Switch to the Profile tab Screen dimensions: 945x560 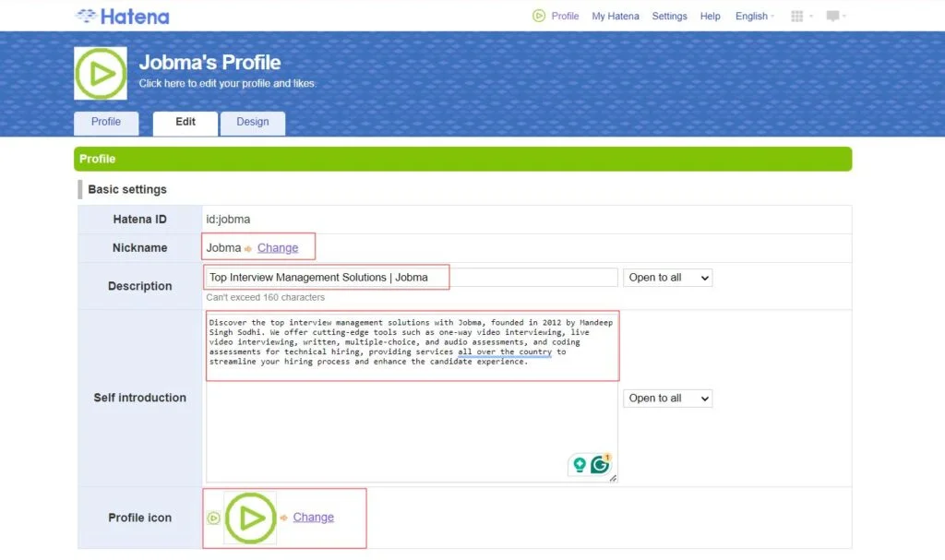(106, 123)
